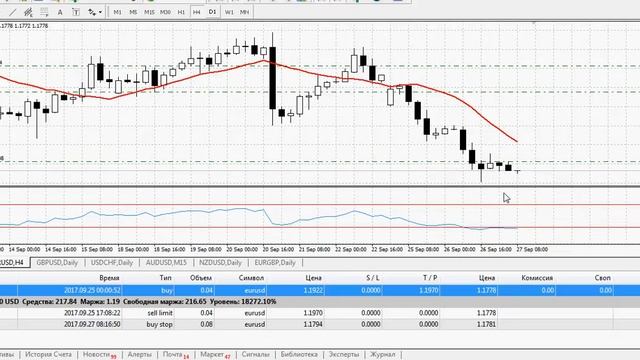Select the trendline drawing tool
640x360 pixels.
(13, 12)
